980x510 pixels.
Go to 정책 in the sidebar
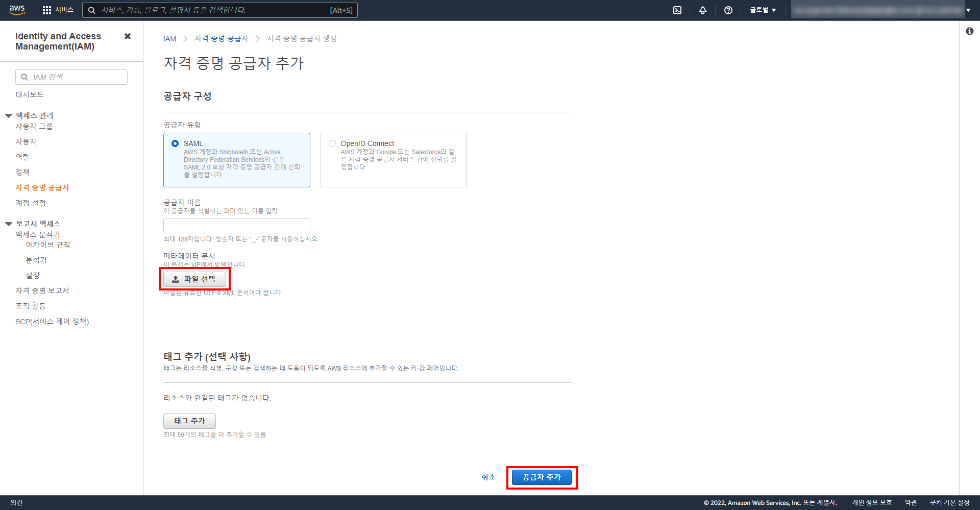(22, 172)
